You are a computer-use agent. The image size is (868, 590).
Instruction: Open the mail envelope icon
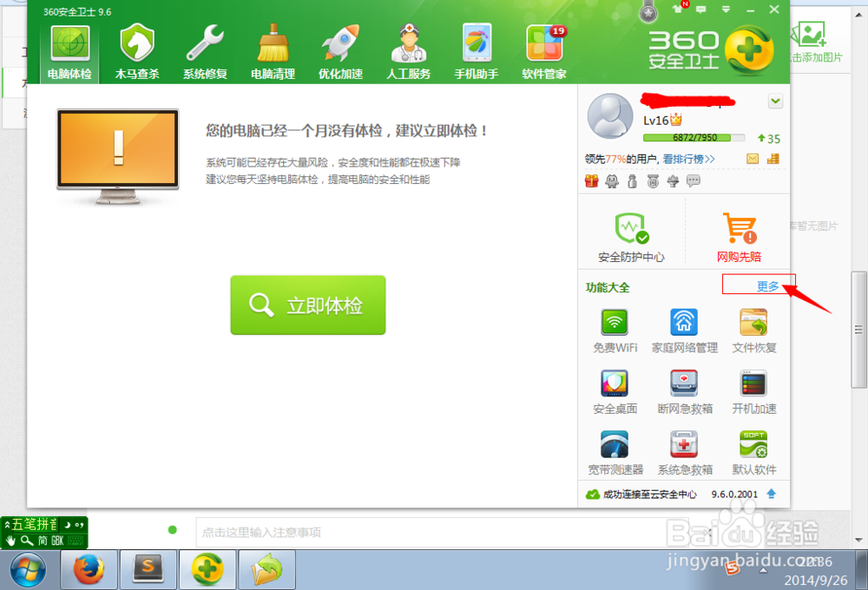click(753, 159)
